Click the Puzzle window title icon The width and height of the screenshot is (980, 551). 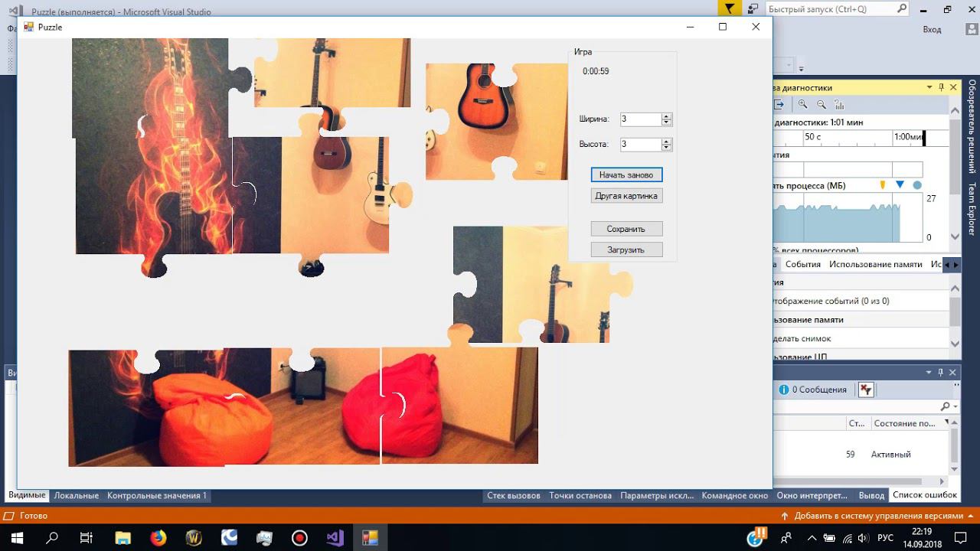click(29, 27)
